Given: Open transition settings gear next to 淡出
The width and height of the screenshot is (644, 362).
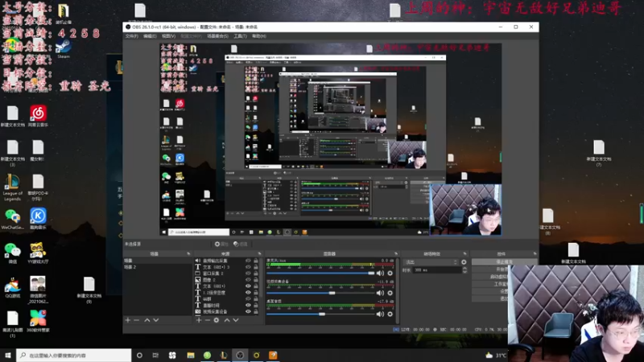Looking at the screenshot, I should [464, 262].
